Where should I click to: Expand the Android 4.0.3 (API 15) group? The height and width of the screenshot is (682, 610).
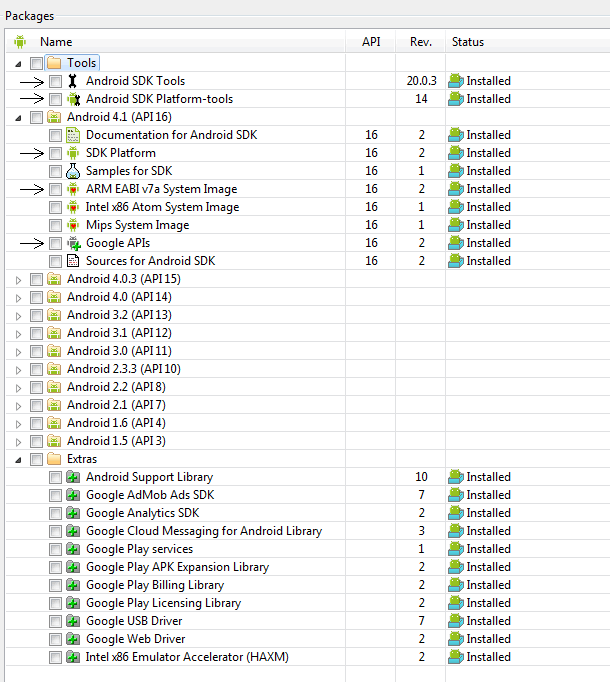(18, 280)
